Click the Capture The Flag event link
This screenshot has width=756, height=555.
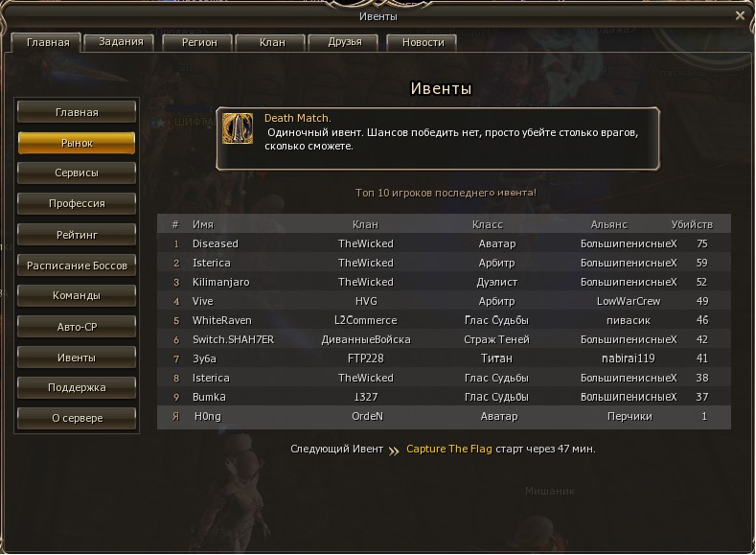coord(448,449)
